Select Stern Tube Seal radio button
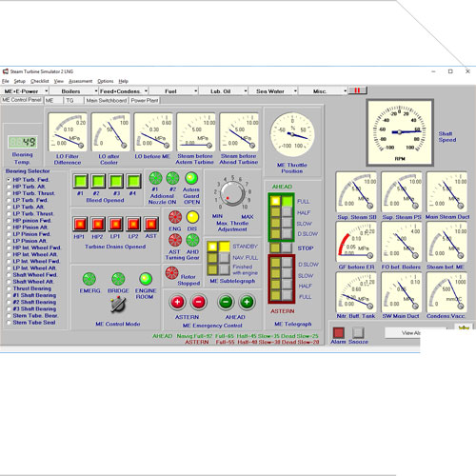 pos(9,323)
